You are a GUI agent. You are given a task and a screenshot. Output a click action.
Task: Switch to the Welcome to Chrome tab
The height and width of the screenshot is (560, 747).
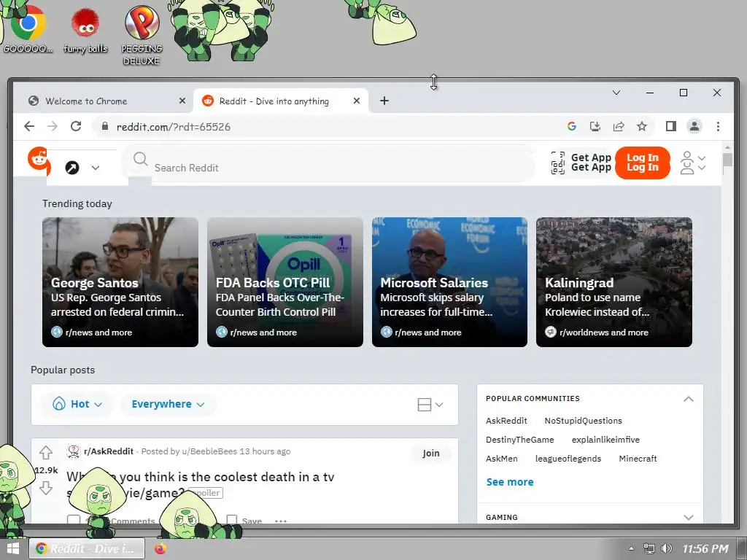[x=101, y=101]
